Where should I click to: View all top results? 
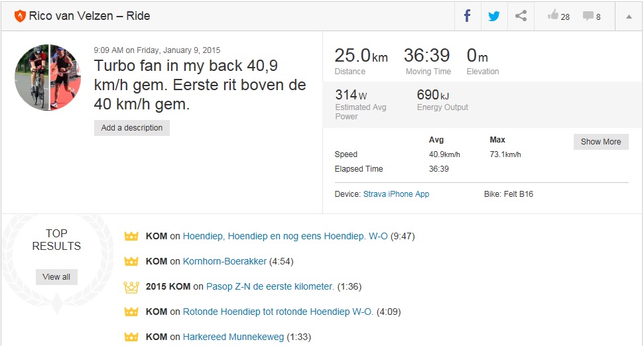(56, 276)
